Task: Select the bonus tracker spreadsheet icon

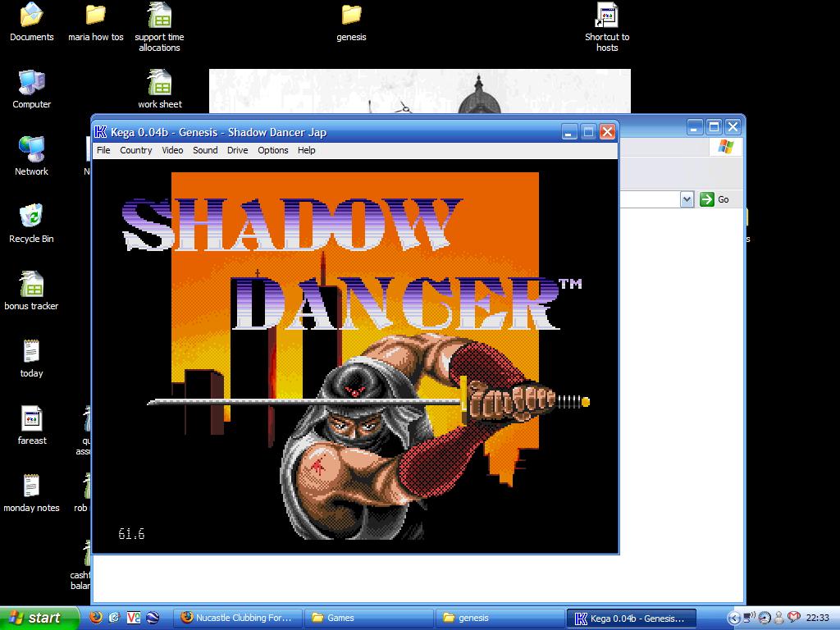Action: point(31,285)
